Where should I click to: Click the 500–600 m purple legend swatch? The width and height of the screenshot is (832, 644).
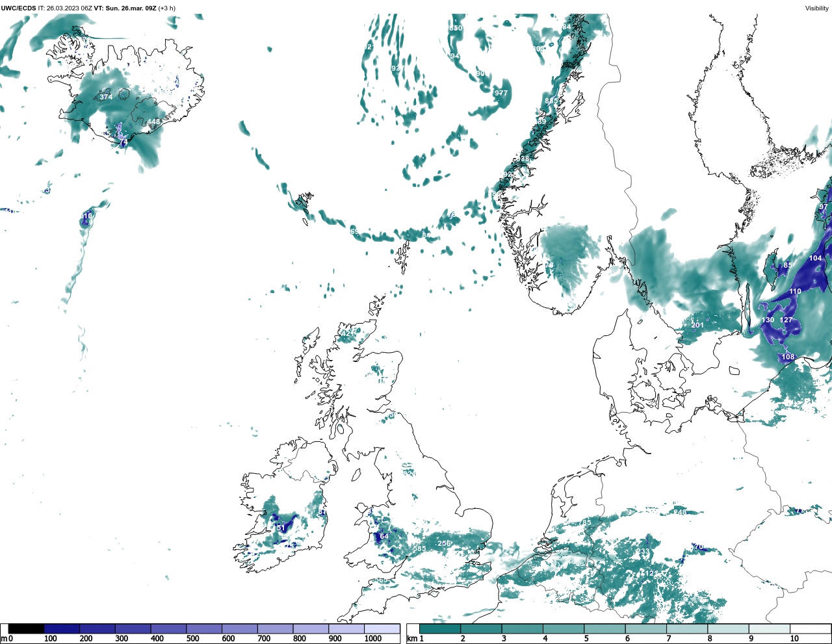[x=204, y=628]
